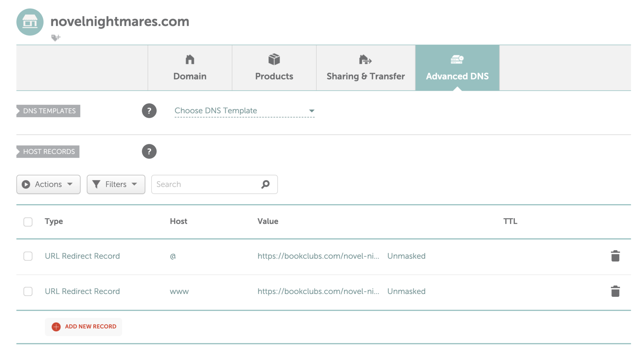Image resolution: width=644 pixels, height=353 pixels.
Task: Delete the www URL Redirect Record
Action: (615, 291)
